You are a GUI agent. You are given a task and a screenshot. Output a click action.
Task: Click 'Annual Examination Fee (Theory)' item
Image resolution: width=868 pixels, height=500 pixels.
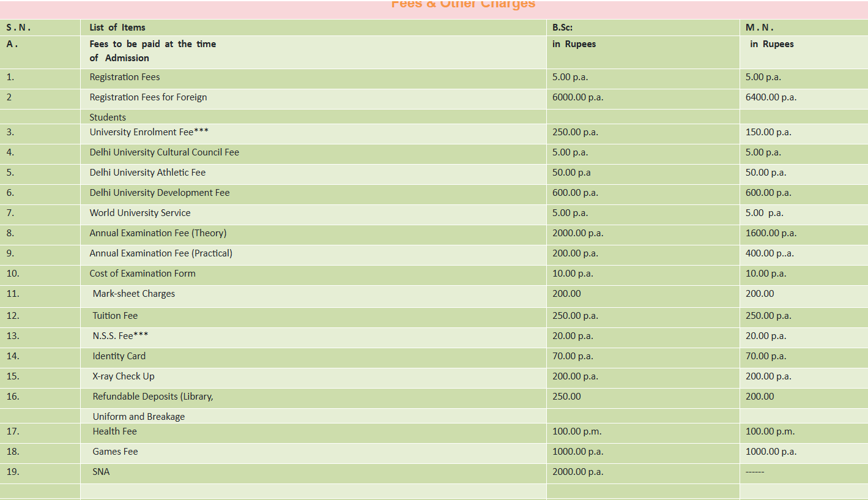pyautogui.click(x=158, y=233)
